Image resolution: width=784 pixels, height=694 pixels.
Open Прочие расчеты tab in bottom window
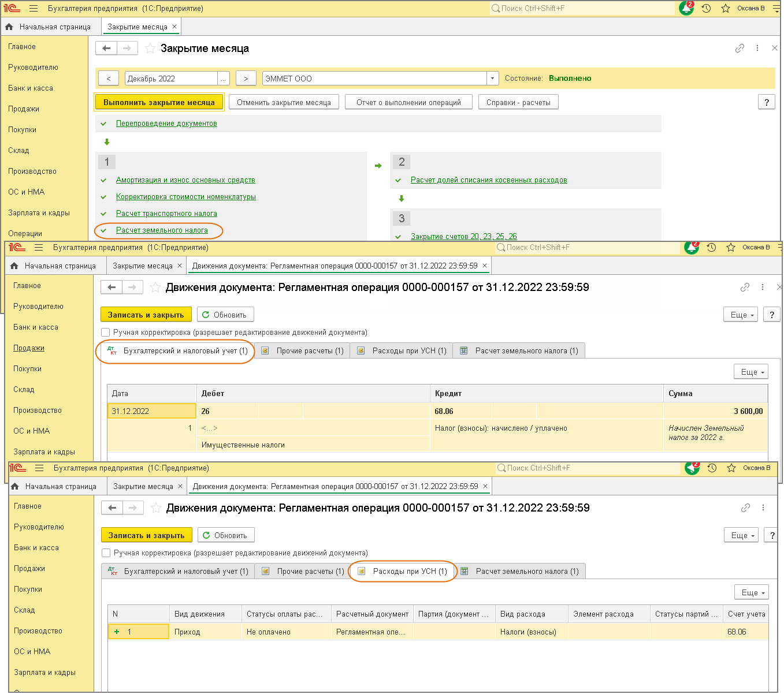coord(303,572)
